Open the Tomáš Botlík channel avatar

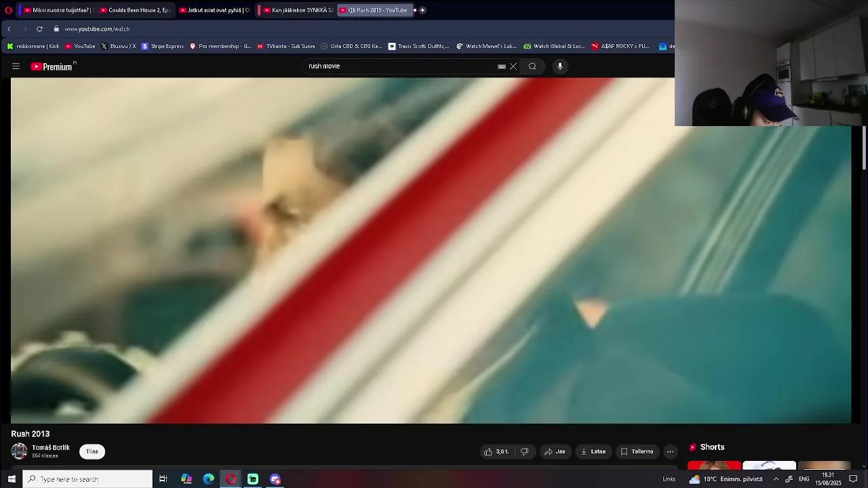coord(19,451)
